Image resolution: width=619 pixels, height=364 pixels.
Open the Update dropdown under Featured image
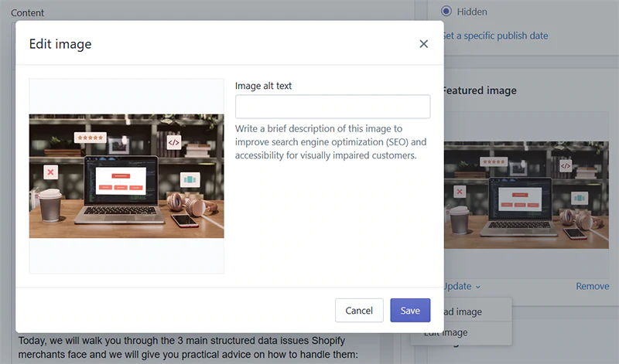[x=461, y=286]
